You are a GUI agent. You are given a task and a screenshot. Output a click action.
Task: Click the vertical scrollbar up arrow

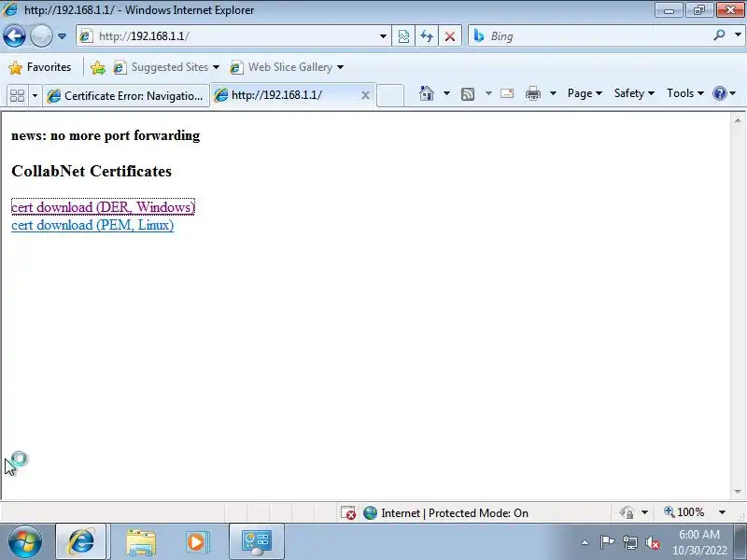[x=738, y=120]
